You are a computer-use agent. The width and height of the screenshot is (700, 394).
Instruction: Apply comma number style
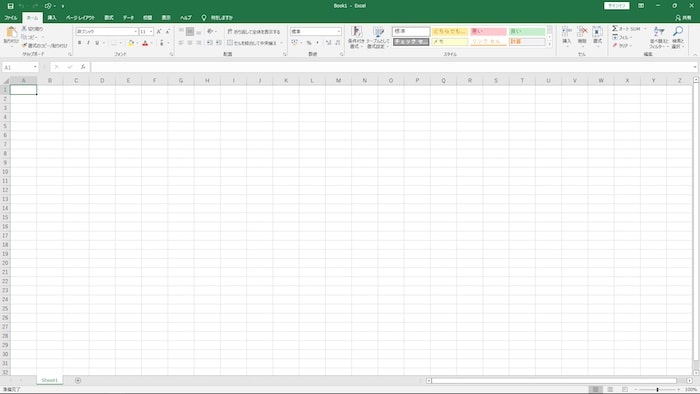pos(317,43)
